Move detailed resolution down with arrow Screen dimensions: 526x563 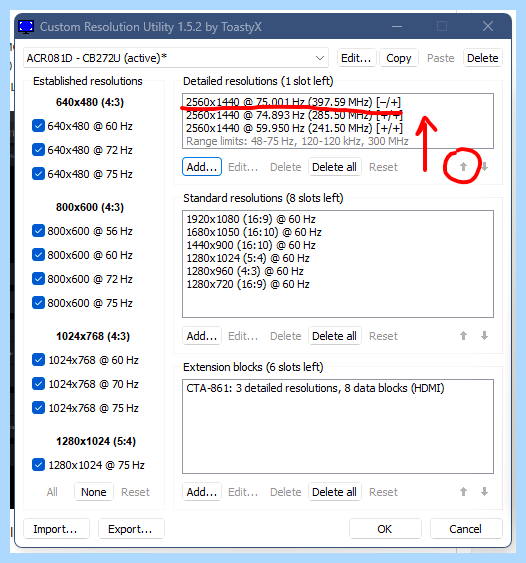484,167
